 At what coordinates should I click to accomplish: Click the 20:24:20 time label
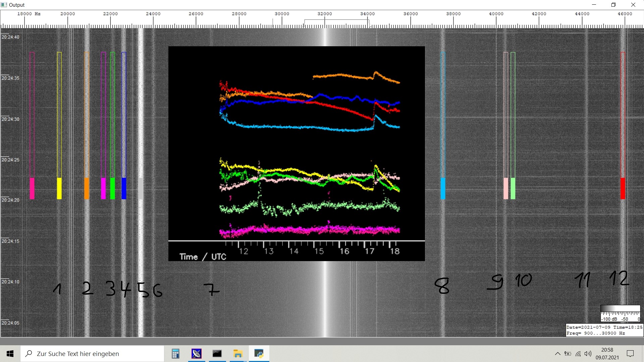pos(10,200)
